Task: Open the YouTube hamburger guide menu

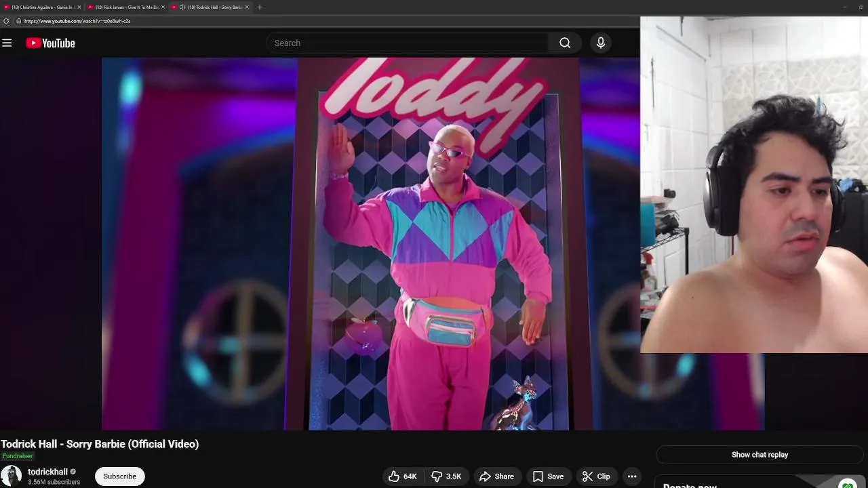Action: click(x=7, y=43)
